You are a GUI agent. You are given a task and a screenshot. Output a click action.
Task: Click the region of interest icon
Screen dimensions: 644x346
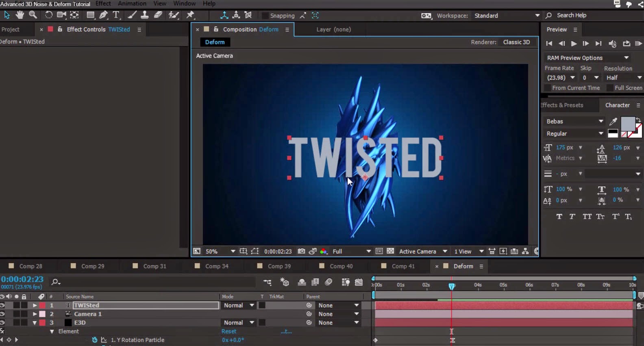255,251
